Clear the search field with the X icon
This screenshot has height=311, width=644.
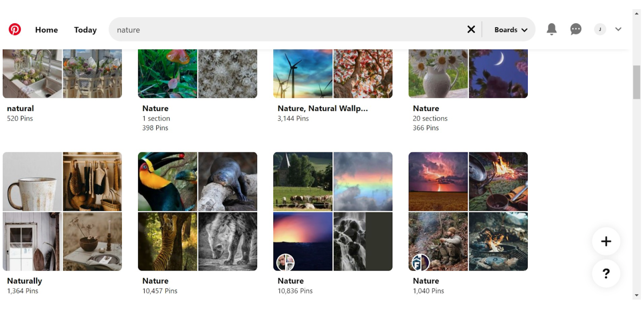click(x=471, y=29)
